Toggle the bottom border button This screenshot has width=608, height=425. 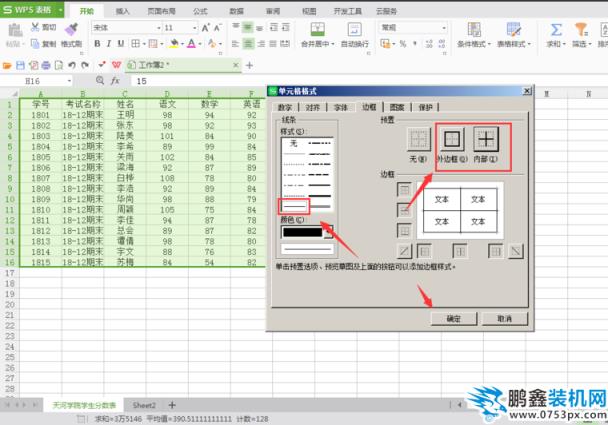pyautogui.click(x=404, y=231)
